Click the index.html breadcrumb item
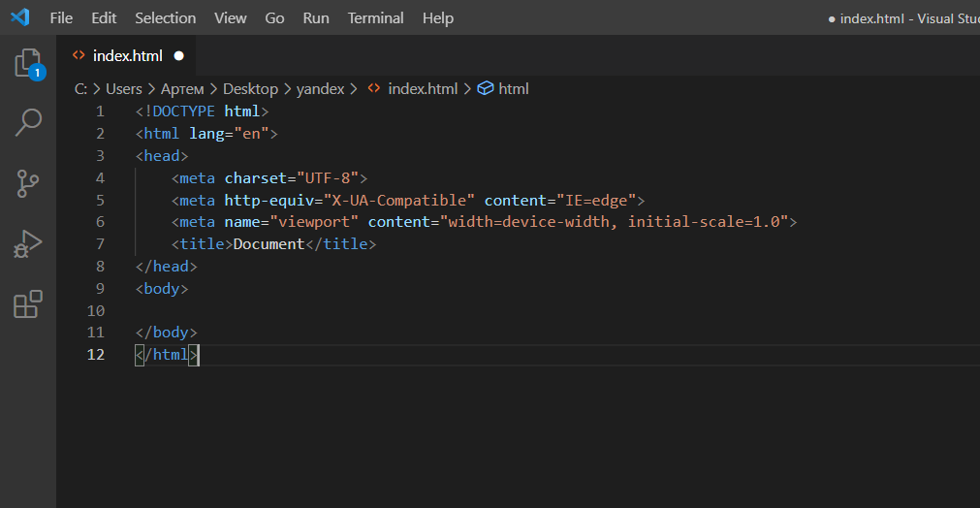Screen dimensions: 980x508 422,88
